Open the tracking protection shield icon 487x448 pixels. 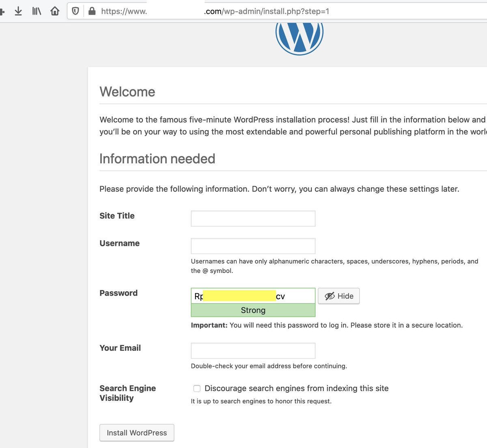[x=75, y=11]
